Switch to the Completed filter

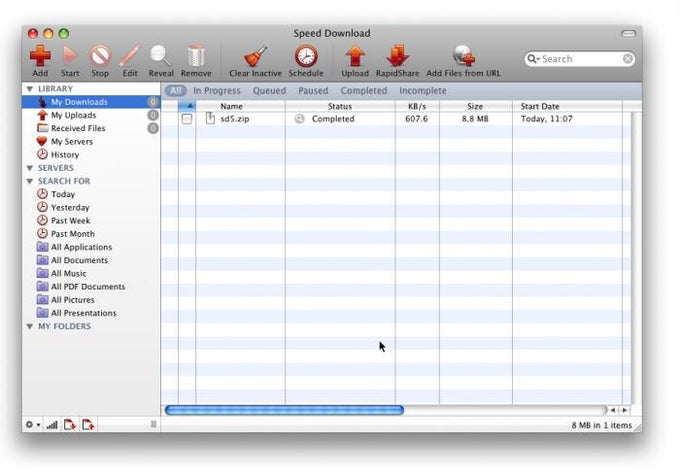coord(364,91)
